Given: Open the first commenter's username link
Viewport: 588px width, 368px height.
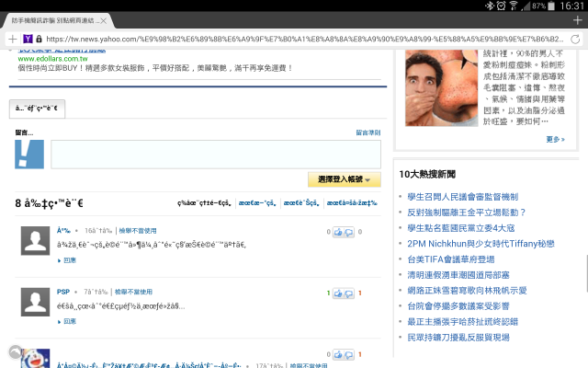Looking at the screenshot, I should pyautogui.click(x=63, y=231).
